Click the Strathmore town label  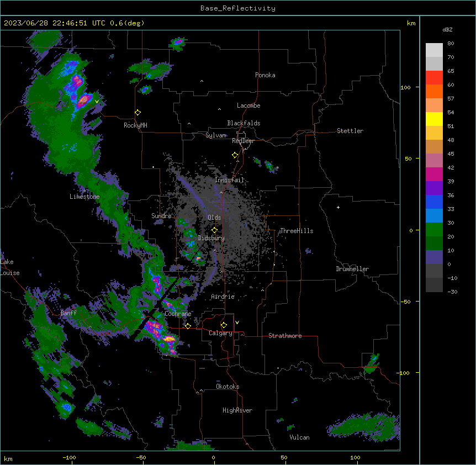click(x=285, y=336)
